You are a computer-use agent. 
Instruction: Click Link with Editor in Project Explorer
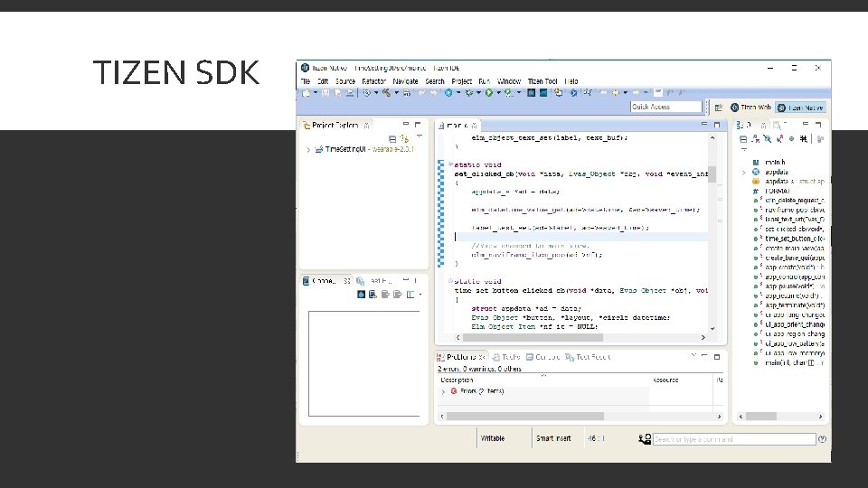pyautogui.click(x=405, y=139)
